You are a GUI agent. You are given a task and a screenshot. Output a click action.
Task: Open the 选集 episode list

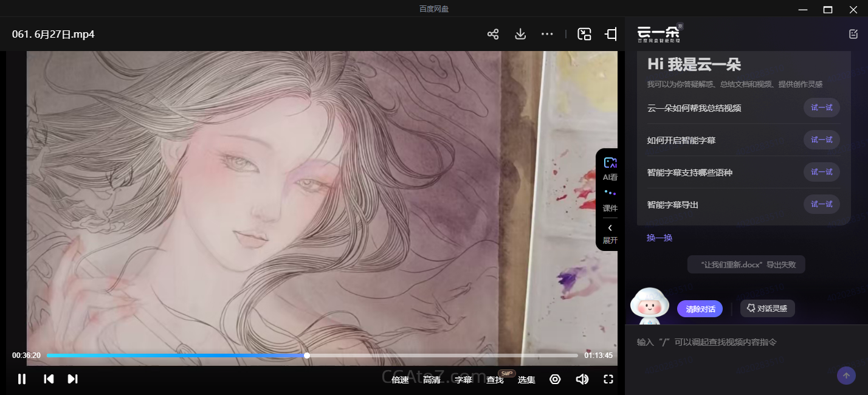click(x=526, y=380)
